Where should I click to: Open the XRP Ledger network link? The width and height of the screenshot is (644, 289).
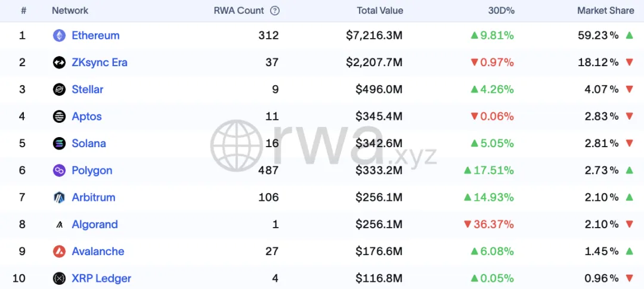(x=101, y=278)
